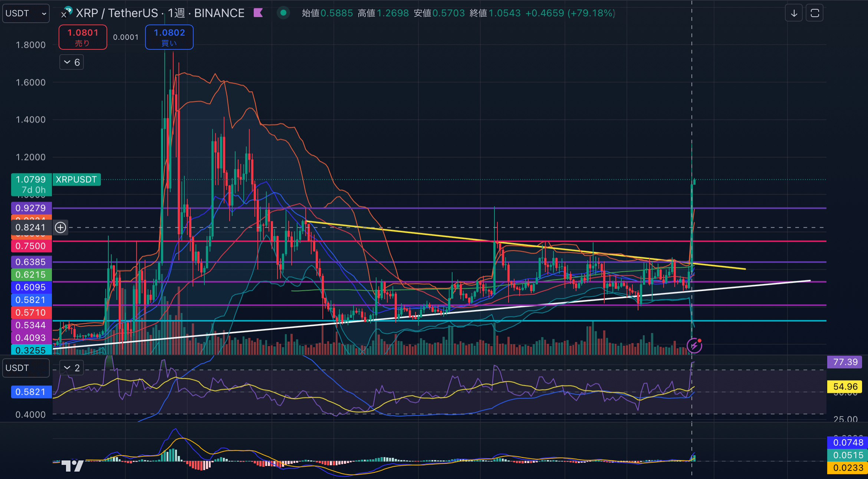Screen dimensions: 868x479
Task: Click the 54.96 yellow value label
Action: click(x=845, y=387)
